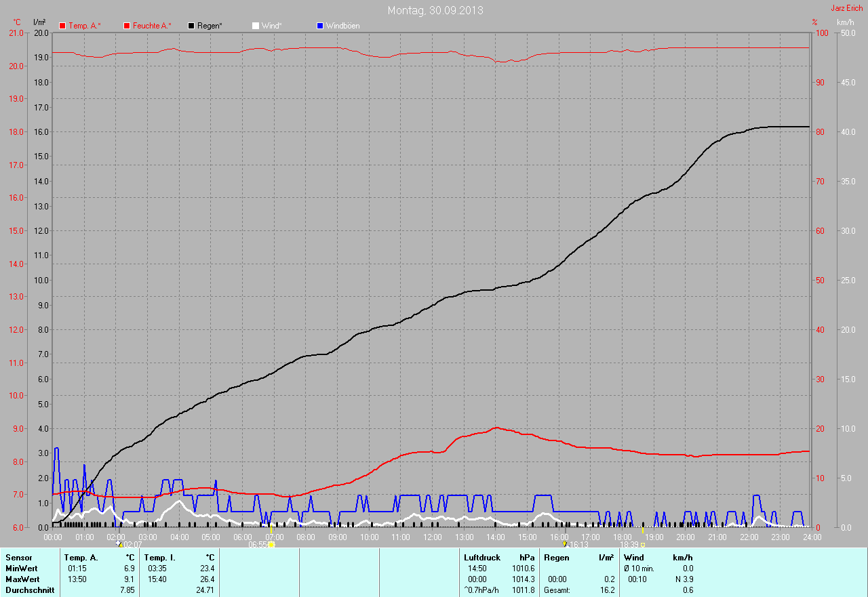Click the Sensor header in the table
The width and height of the screenshot is (868, 597).
point(18,558)
